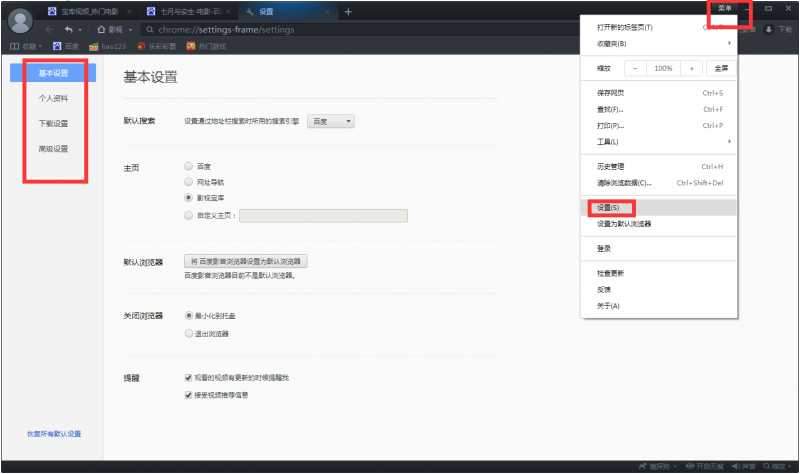Viewport: 800px width, 474px height.
Task: Close the 七月与安生 tab
Action: point(228,11)
